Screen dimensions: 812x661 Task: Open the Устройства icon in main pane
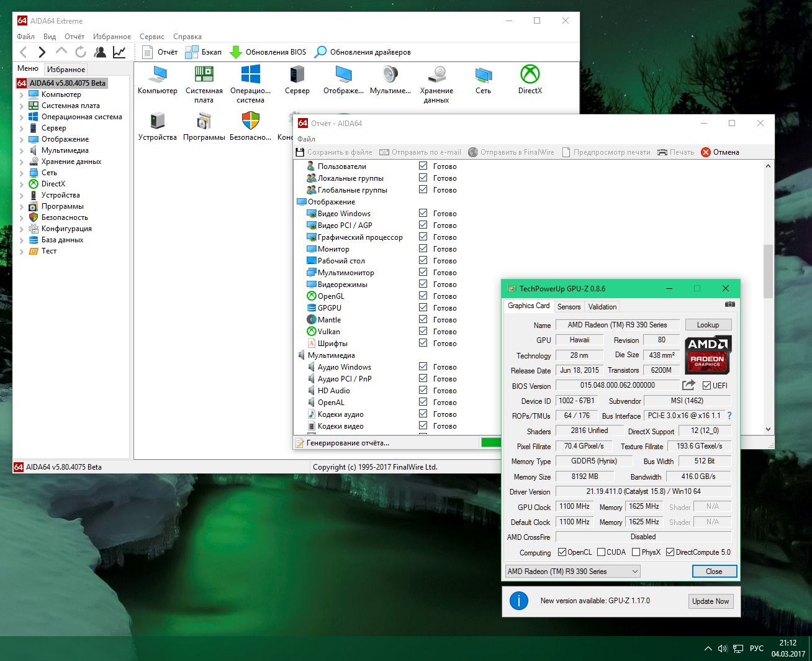pos(158,126)
